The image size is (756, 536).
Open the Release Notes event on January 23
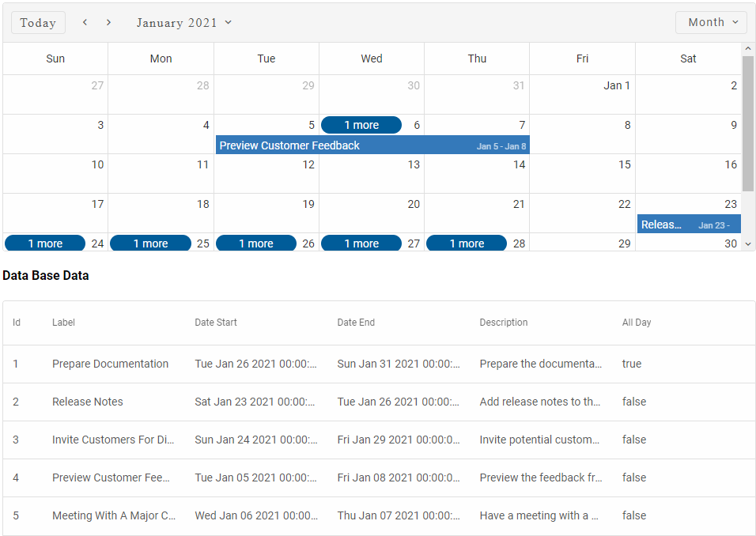coord(688,225)
